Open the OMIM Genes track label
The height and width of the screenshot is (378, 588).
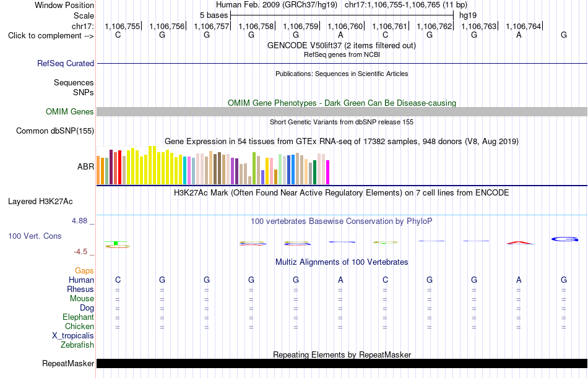[70, 112]
